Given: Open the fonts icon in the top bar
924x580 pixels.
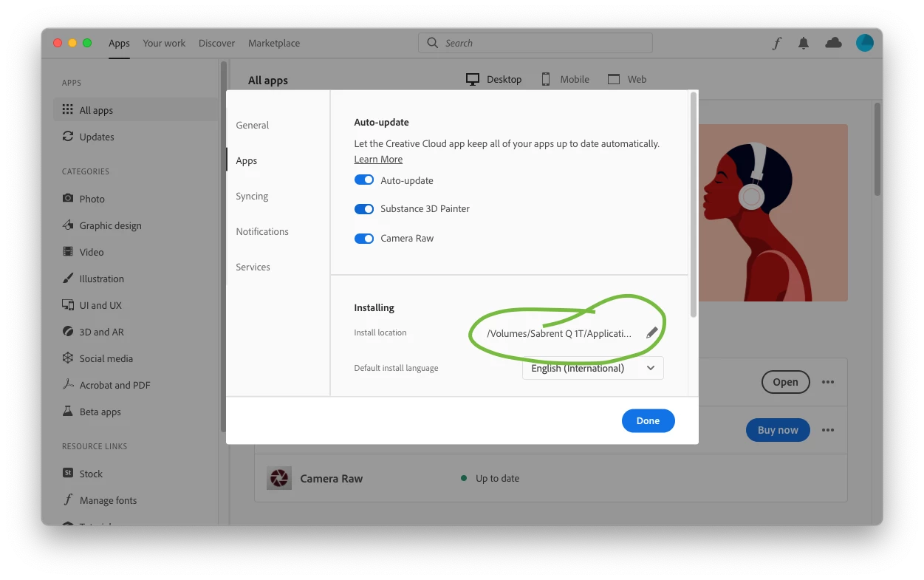Looking at the screenshot, I should pos(776,44).
